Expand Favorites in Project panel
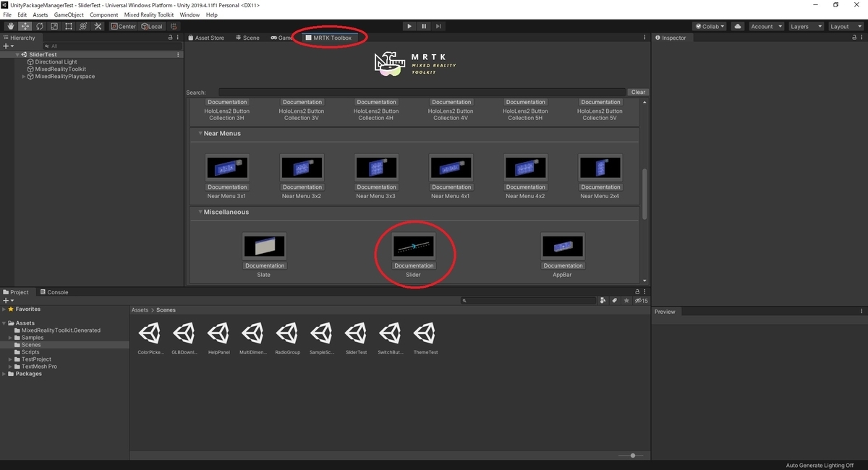Screen dimensions: 868x470 click(4, 309)
